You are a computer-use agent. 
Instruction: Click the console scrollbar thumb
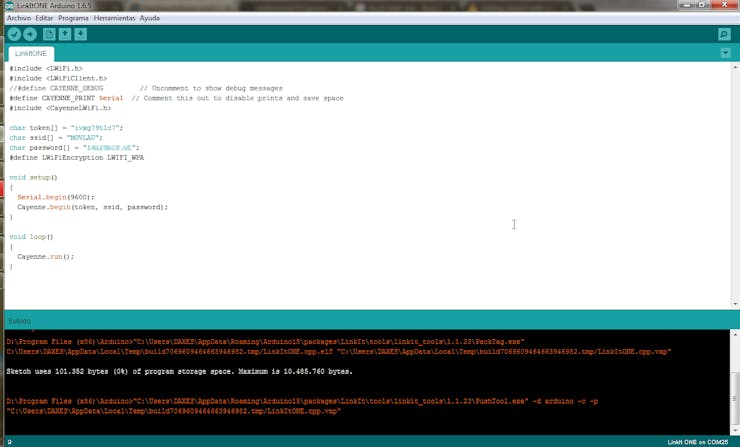(735, 398)
